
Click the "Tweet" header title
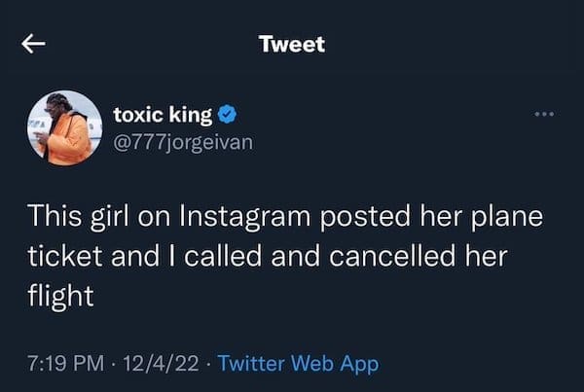(292, 44)
